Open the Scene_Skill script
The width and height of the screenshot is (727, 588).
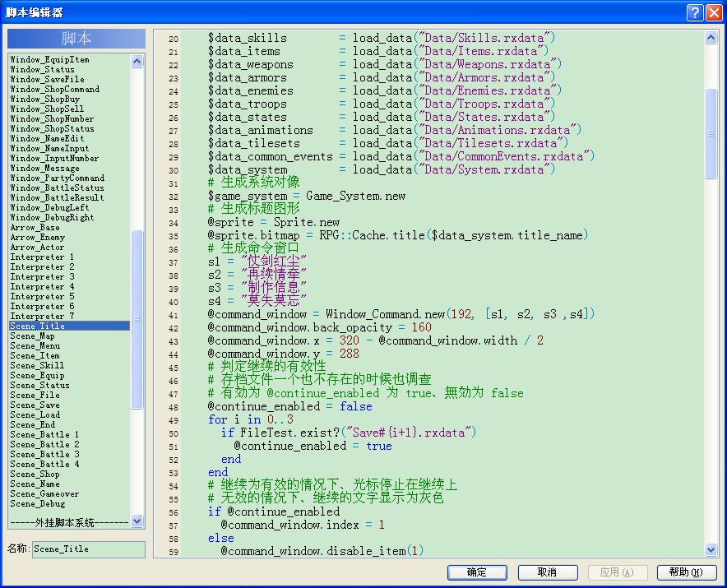coord(37,365)
